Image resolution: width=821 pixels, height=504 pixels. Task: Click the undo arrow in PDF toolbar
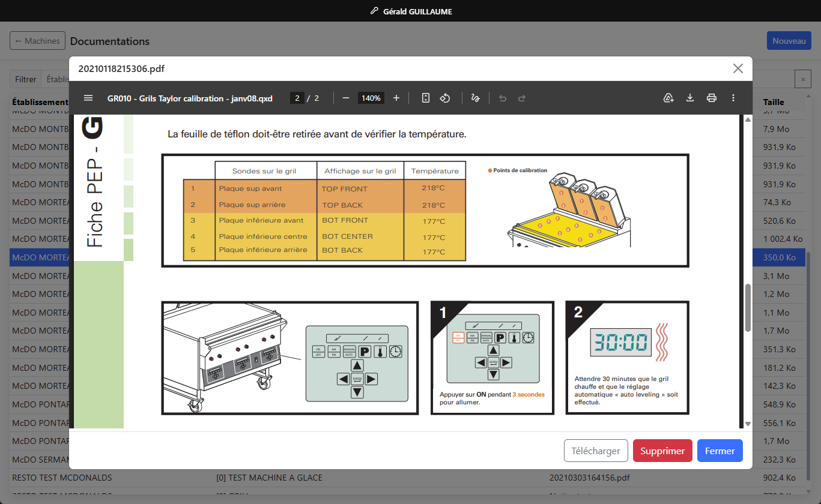pyautogui.click(x=503, y=98)
